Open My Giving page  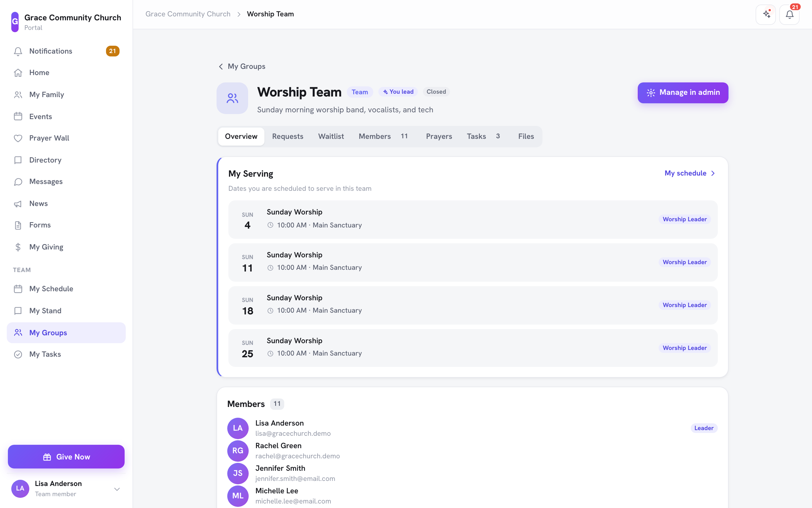pos(66,247)
